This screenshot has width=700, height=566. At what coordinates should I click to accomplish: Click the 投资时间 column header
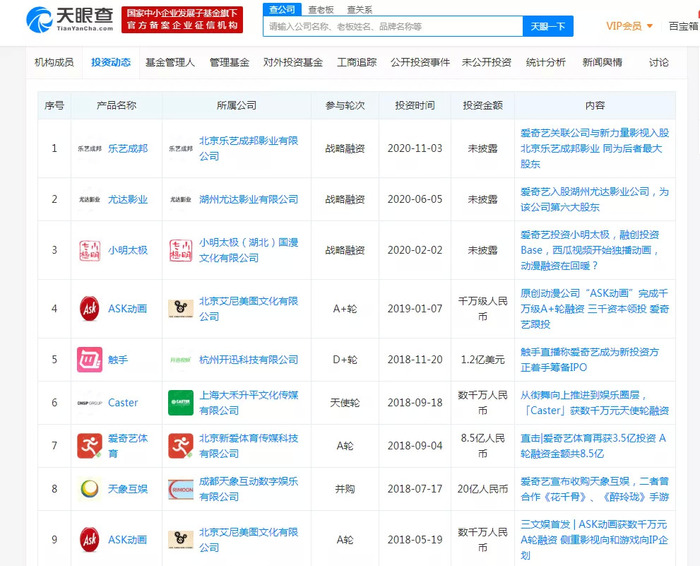(x=415, y=105)
